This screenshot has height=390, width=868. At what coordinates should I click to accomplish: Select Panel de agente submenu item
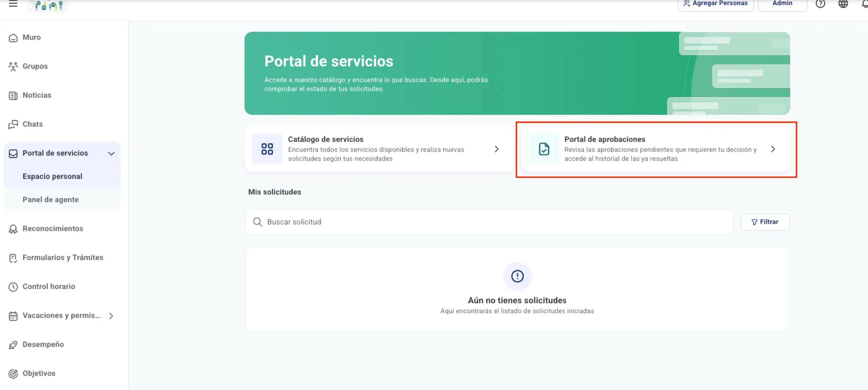[x=51, y=200]
